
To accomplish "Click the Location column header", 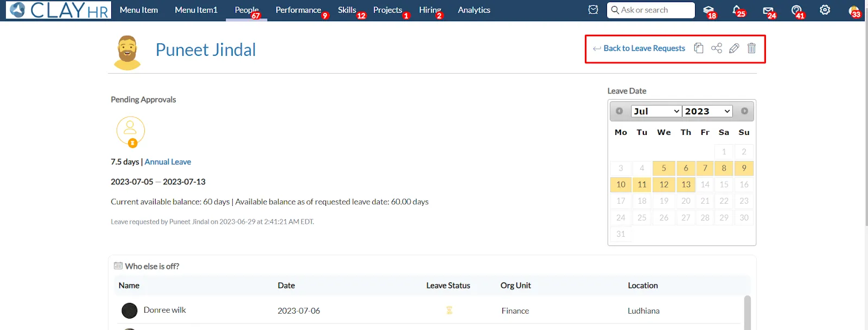I will pyautogui.click(x=643, y=286).
